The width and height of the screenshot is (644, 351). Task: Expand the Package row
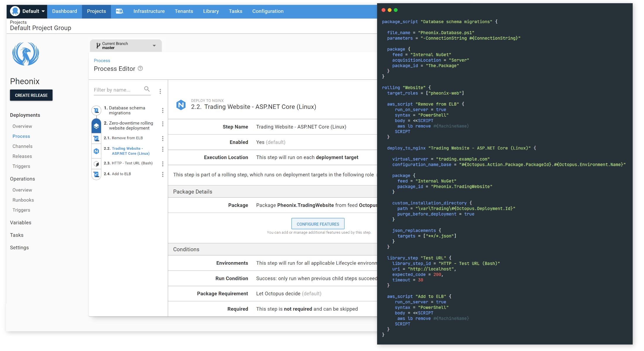coord(273,205)
